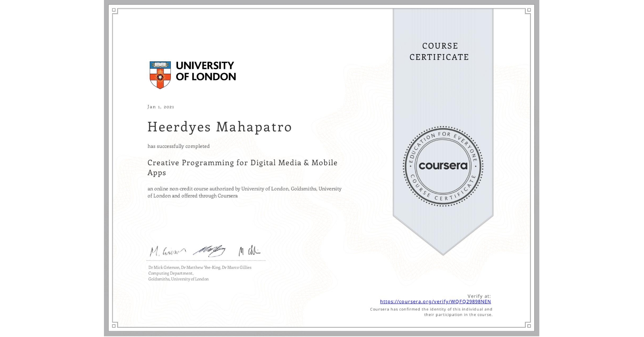This screenshot has width=644, height=337.
Task: Click Dr Marco Gillies' signature
Action: tap(249, 251)
